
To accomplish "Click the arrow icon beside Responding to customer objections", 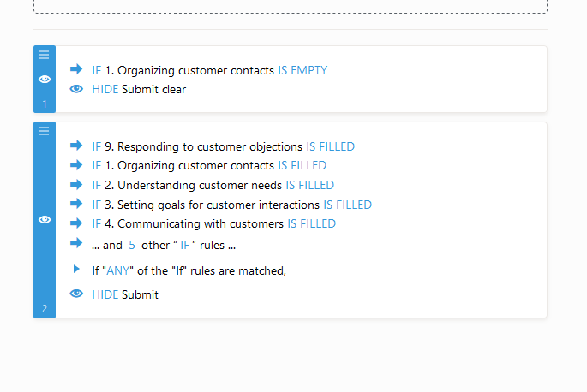I will click(76, 146).
